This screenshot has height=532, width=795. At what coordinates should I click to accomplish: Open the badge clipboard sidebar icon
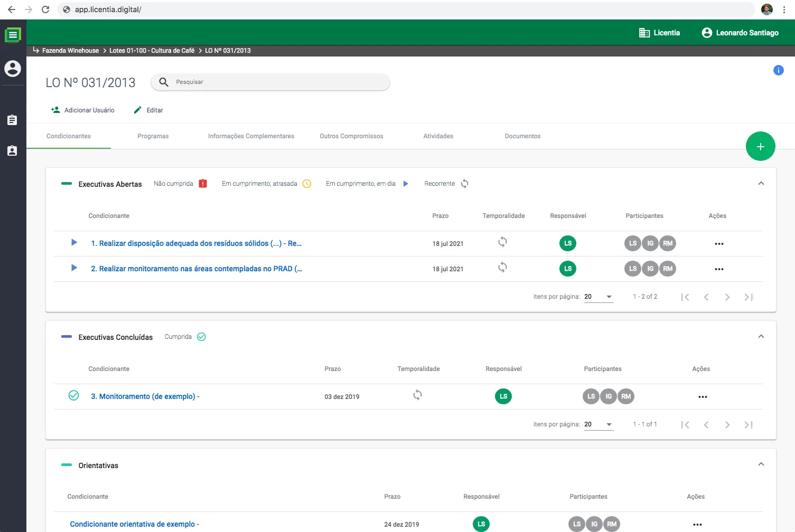pyautogui.click(x=12, y=150)
